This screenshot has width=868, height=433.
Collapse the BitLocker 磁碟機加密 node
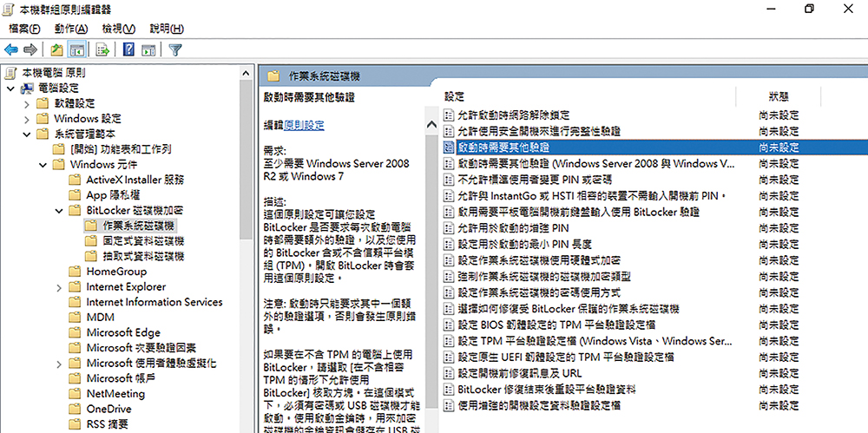point(59,210)
